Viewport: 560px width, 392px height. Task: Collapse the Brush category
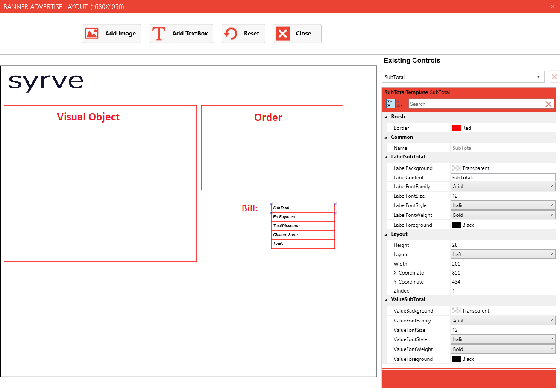click(x=387, y=117)
